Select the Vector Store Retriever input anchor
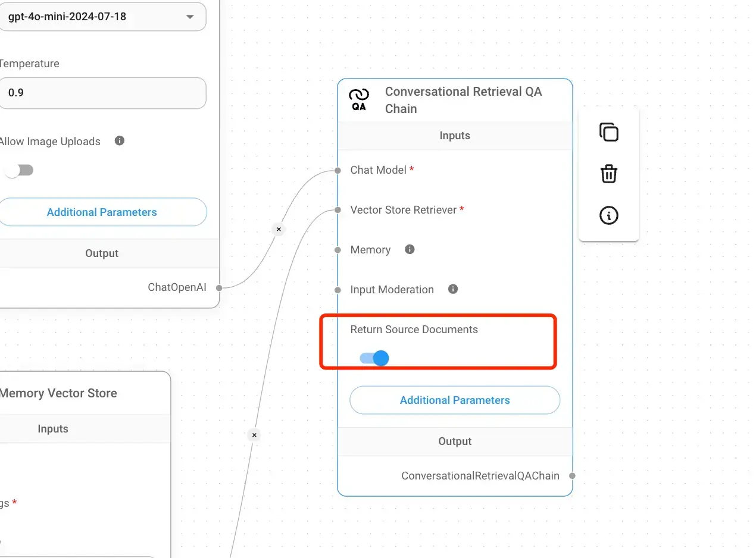 (x=338, y=210)
